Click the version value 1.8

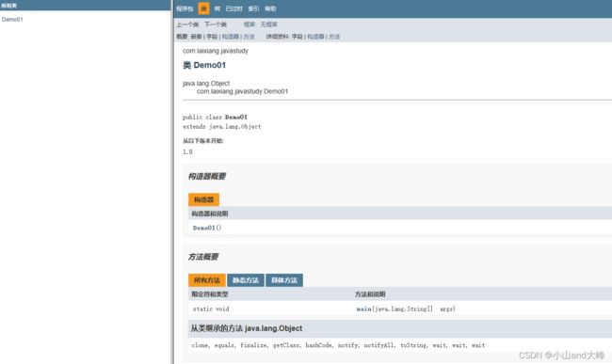[187, 151]
